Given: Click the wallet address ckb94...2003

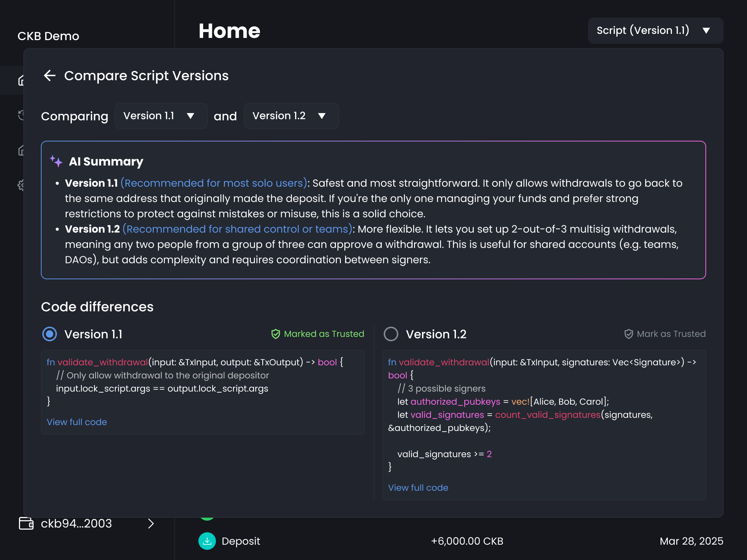Looking at the screenshot, I should tap(76, 524).
